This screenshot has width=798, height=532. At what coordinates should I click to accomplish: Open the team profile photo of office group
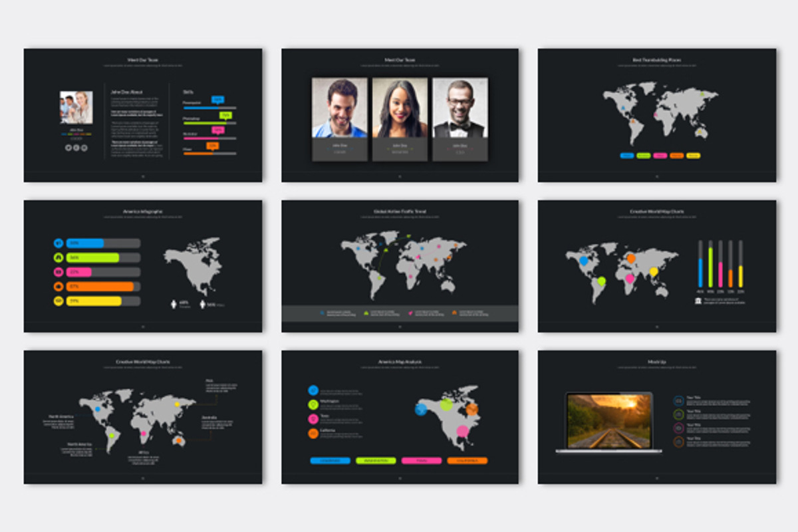76,108
